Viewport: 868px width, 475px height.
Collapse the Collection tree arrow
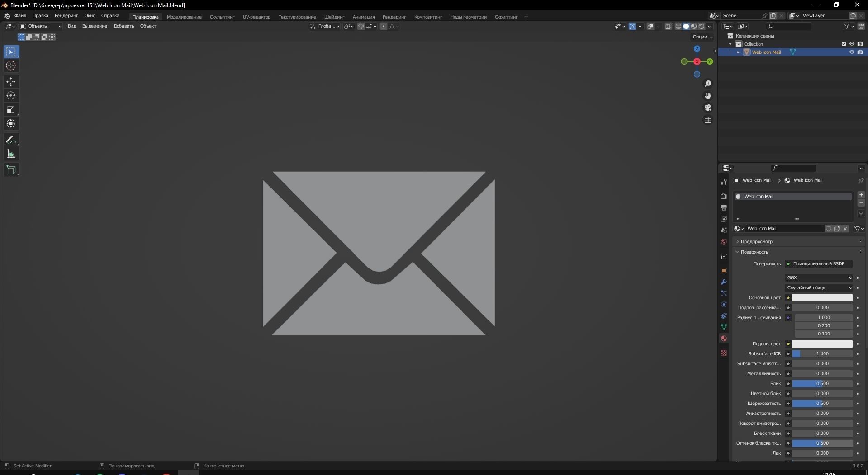tap(730, 44)
